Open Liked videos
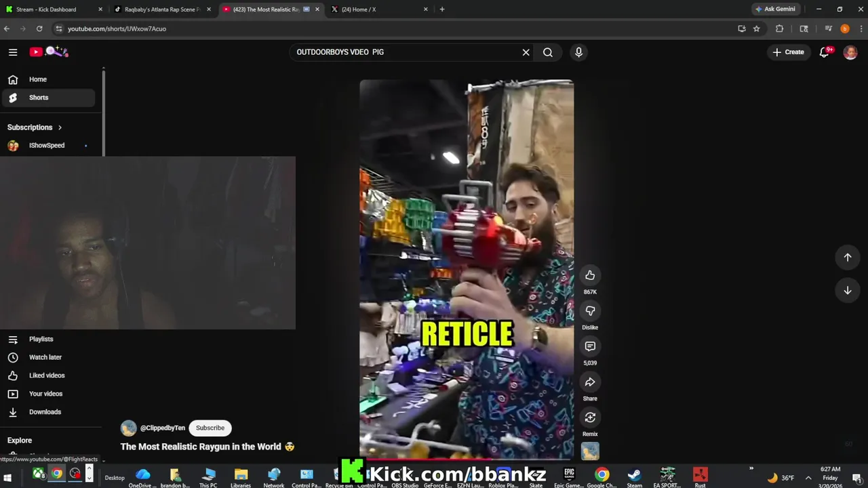868x488 pixels. click(x=47, y=375)
